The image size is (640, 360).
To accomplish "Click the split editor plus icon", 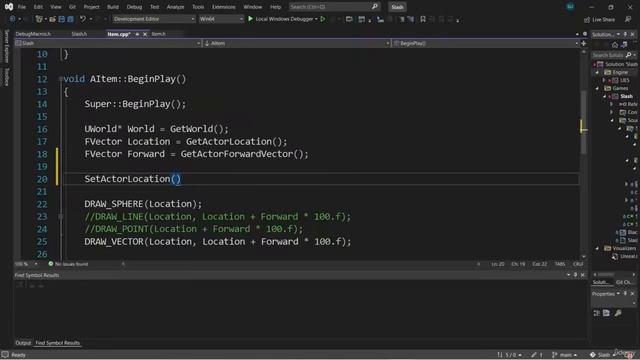I will tap(584, 43).
